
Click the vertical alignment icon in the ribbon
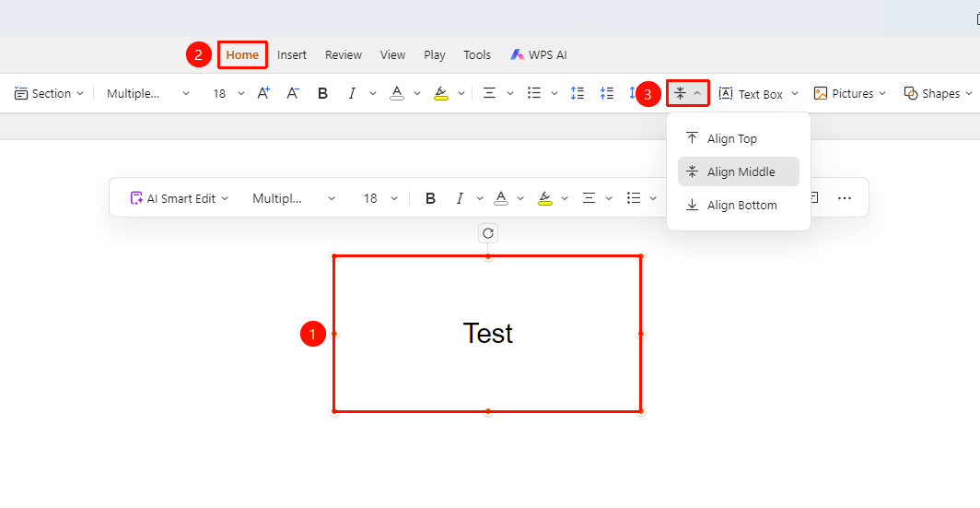680,93
